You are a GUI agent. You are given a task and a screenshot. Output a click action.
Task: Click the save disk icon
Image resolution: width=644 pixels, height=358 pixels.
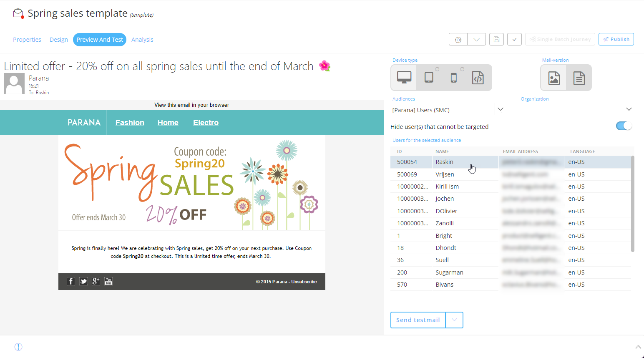point(496,39)
